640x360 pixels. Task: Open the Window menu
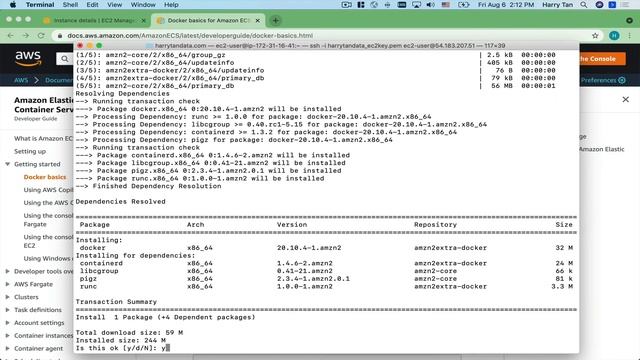coord(143,5)
